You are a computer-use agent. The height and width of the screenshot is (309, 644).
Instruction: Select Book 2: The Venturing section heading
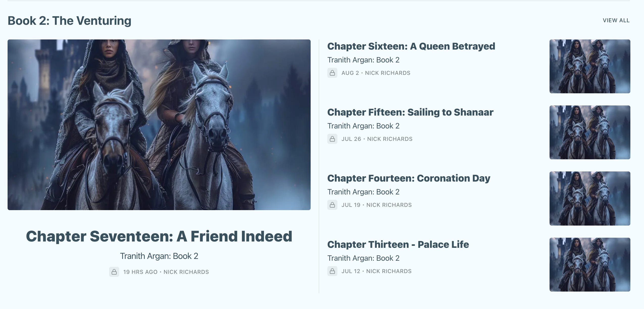tap(69, 21)
